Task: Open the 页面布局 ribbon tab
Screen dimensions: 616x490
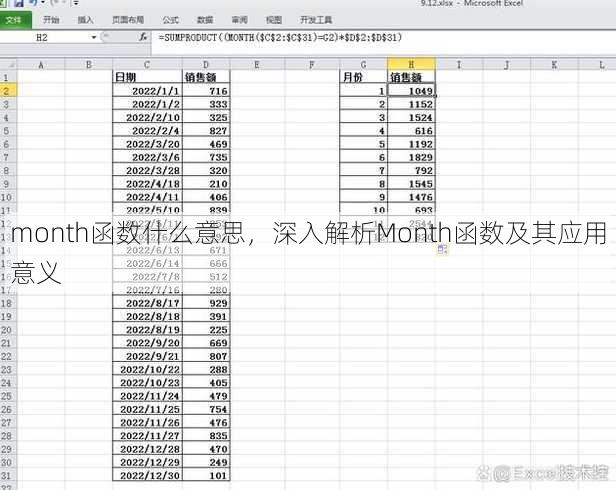Action: pos(128,20)
